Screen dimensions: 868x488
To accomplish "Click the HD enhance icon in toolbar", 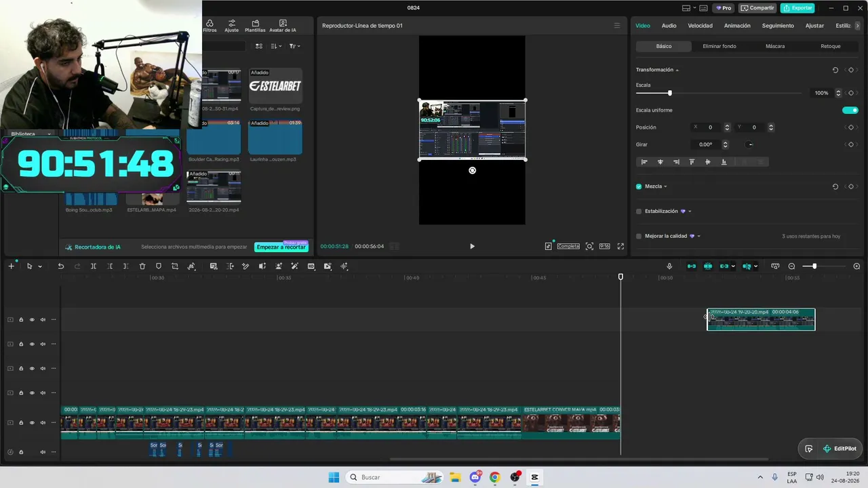I will pos(311,266).
